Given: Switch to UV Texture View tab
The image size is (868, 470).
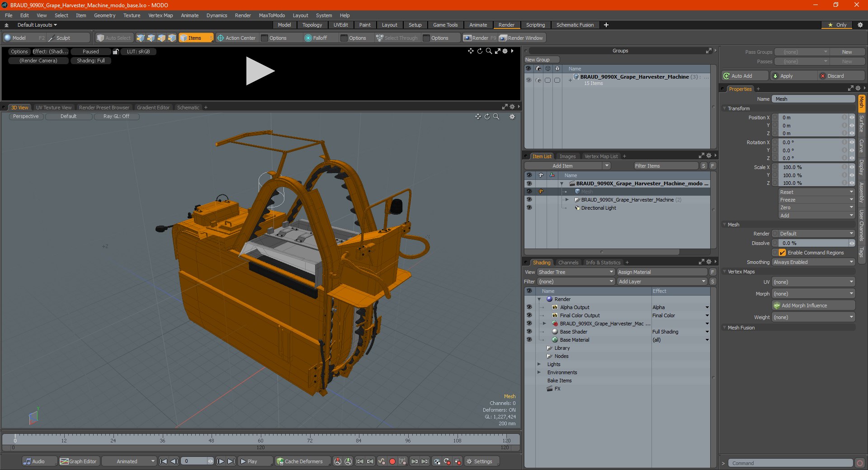Looking at the screenshot, I should [54, 108].
